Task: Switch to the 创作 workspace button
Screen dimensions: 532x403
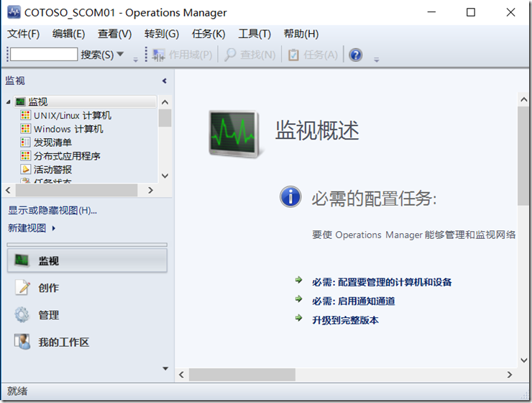Action: 87,288
